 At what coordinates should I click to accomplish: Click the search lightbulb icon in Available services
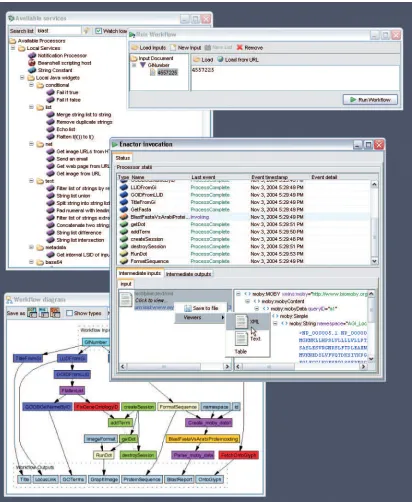pyautogui.click(x=86, y=31)
